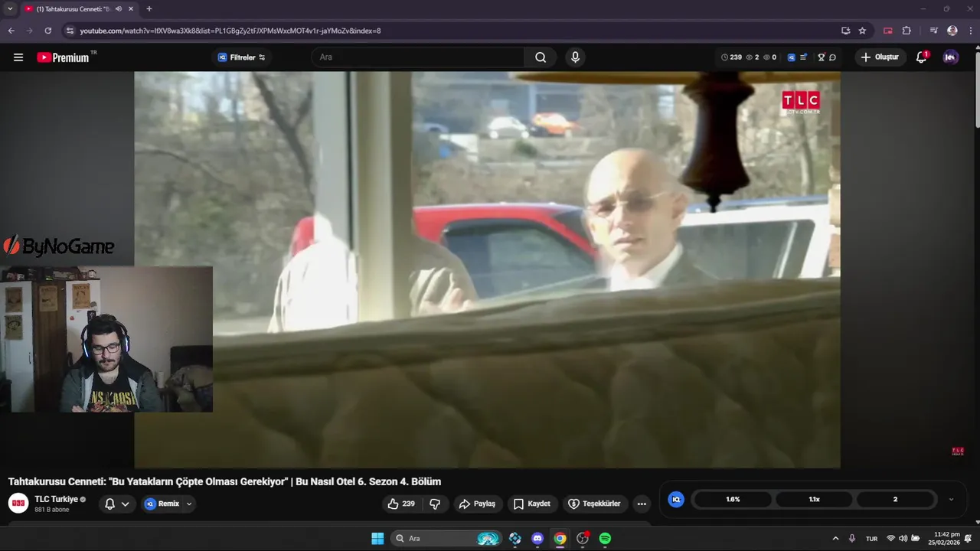Click the 1.6% stat pill
Viewport: 980px width, 551px height.
pyautogui.click(x=733, y=499)
